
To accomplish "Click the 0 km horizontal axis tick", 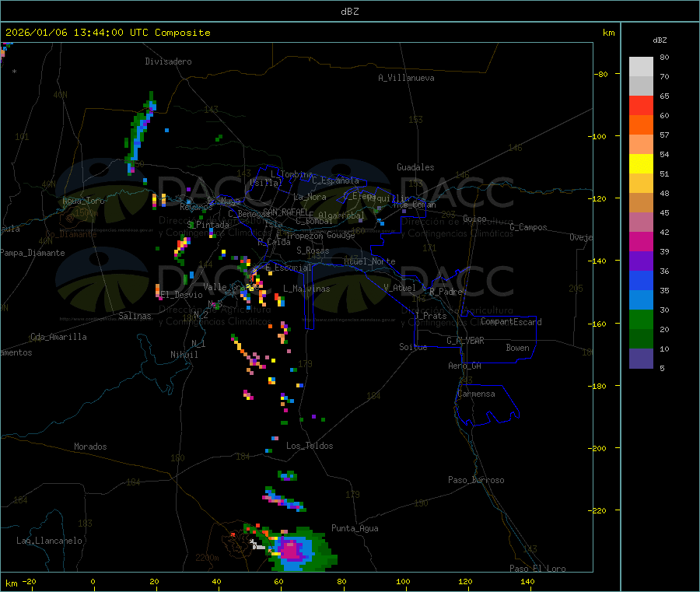I will (93, 582).
